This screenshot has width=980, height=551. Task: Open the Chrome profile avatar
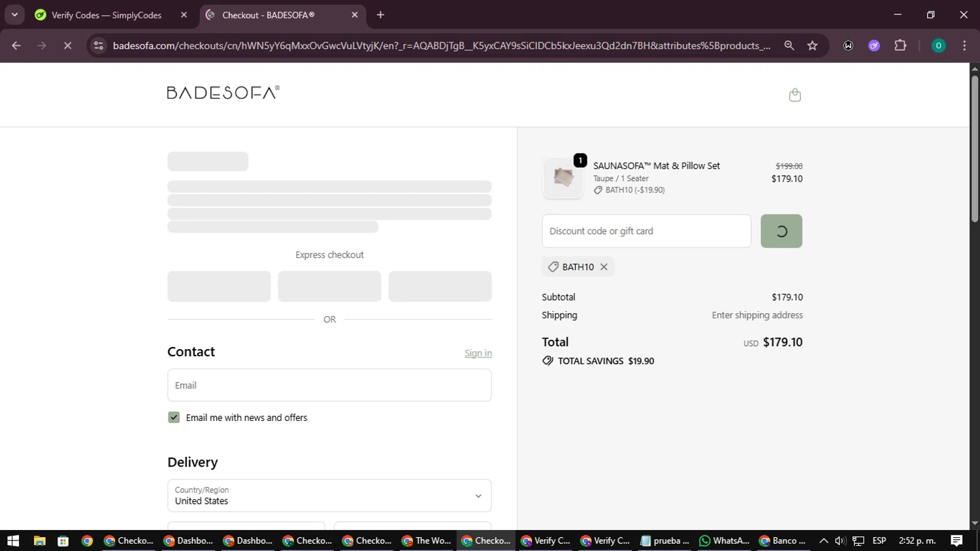(938, 46)
